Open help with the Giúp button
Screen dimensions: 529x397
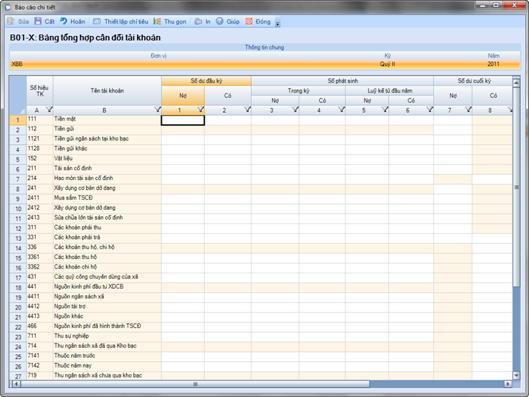[228, 22]
